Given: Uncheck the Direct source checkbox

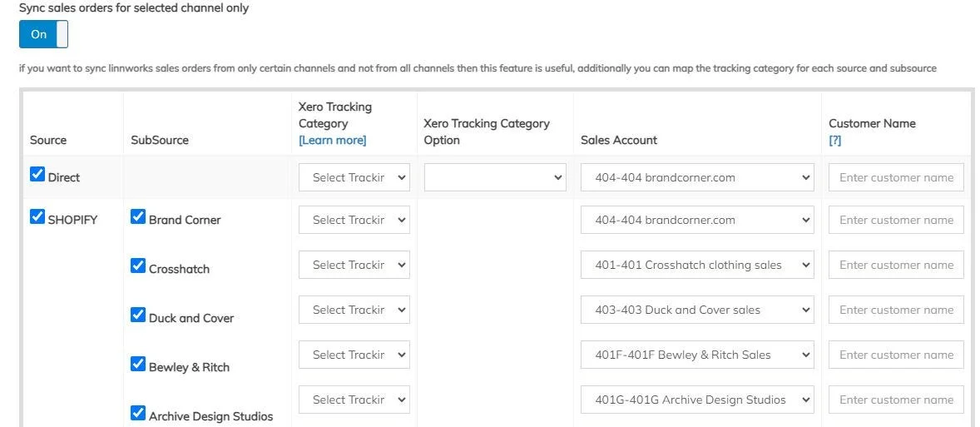Looking at the screenshot, I should coord(37,175).
